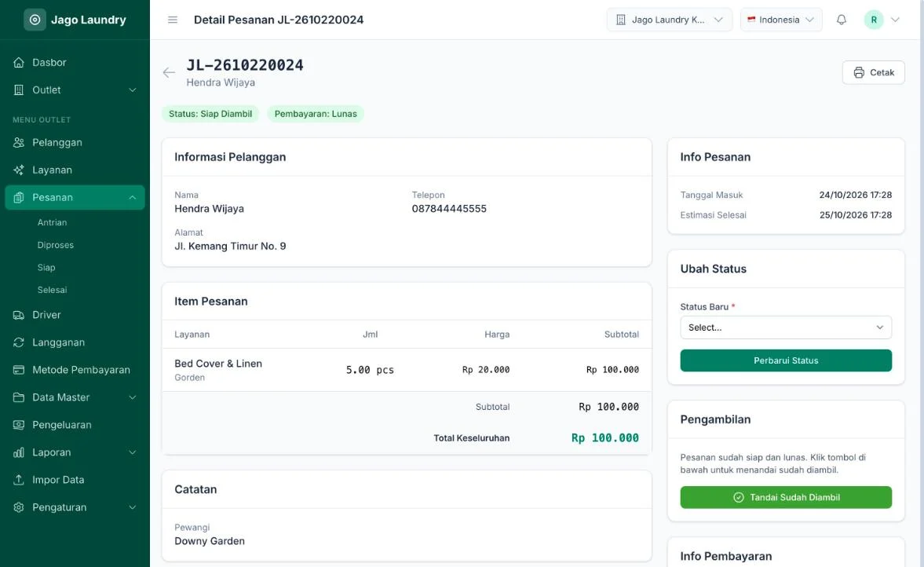Viewport: 924px width, 567px height.
Task: Click the user avatar R
Action: [x=874, y=20]
